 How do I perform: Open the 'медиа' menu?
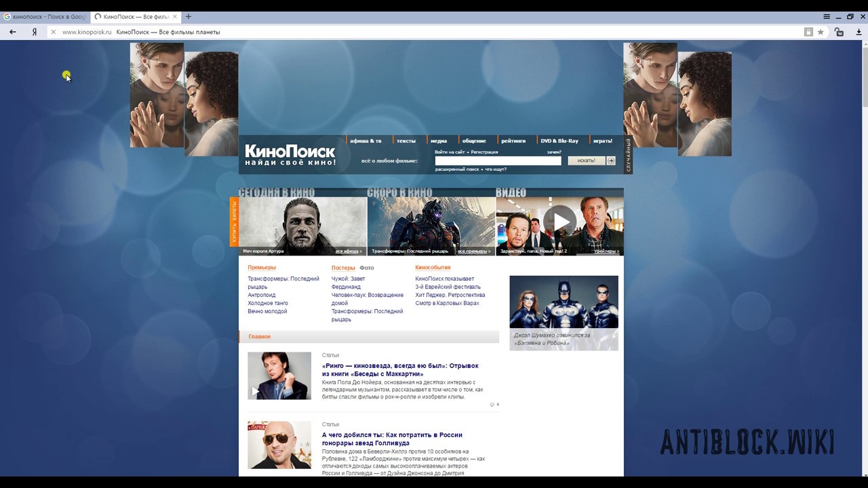point(439,141)
